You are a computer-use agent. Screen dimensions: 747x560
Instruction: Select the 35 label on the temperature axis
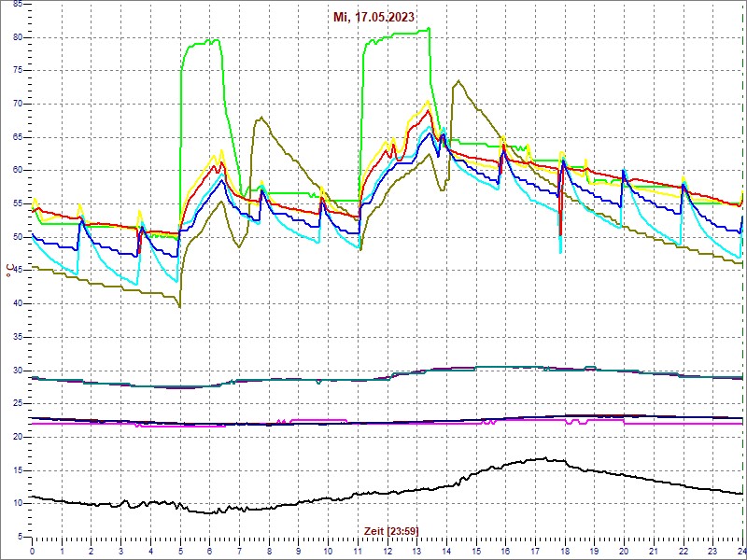coord(17,337)
